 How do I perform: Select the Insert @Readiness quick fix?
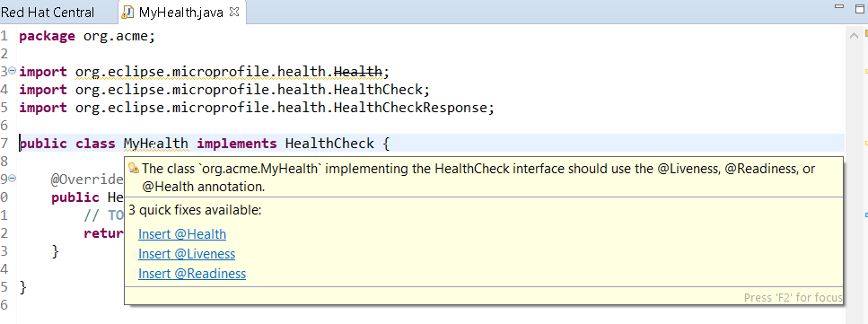point(192,274)
